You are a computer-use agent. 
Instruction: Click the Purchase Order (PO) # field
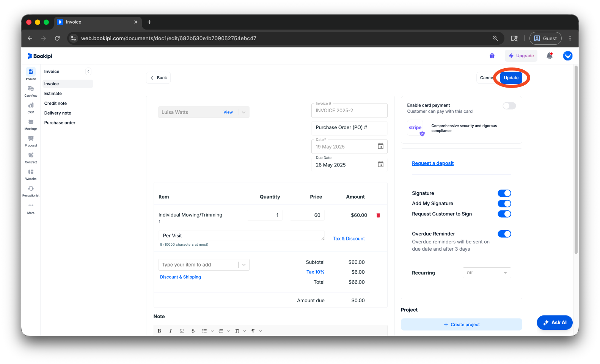[x=349, y=128]
